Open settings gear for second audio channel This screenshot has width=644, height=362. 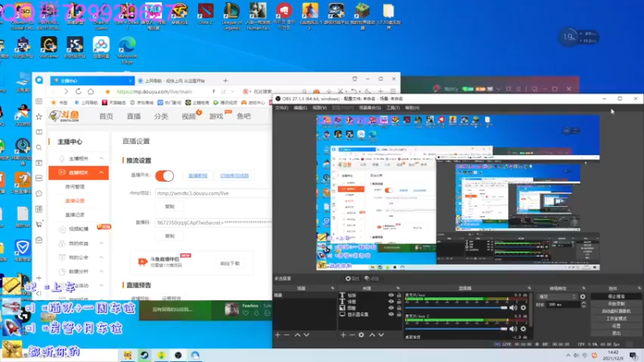[x=523, y=329]
